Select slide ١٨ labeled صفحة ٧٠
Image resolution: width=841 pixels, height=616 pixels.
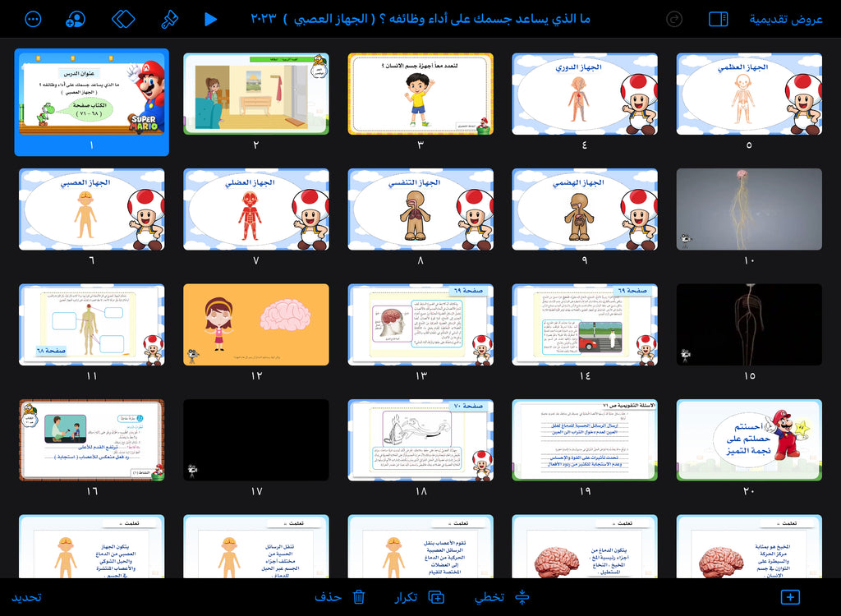[420, 440]
